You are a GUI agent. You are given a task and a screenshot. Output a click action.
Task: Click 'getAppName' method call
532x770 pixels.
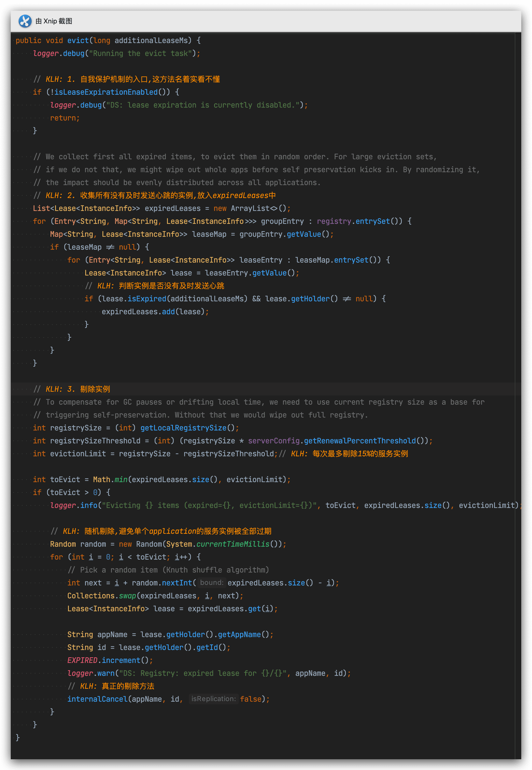(x=239, y=635)
